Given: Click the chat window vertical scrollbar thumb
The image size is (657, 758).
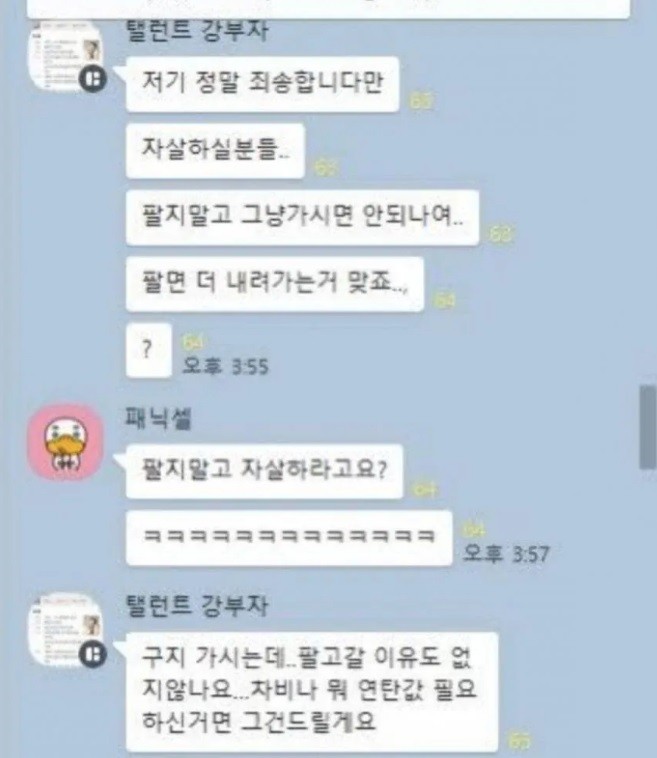Looking at the screenshot, I should pos(648,427).
